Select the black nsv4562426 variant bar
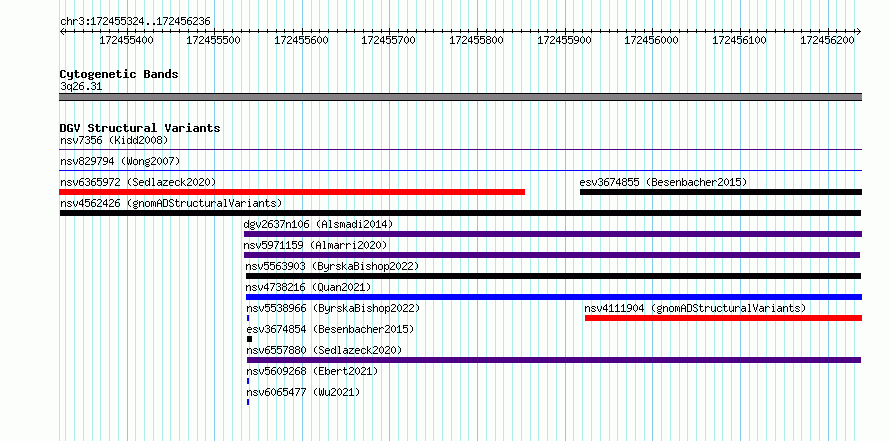The image size is (890, 441). tap(460, 213)
